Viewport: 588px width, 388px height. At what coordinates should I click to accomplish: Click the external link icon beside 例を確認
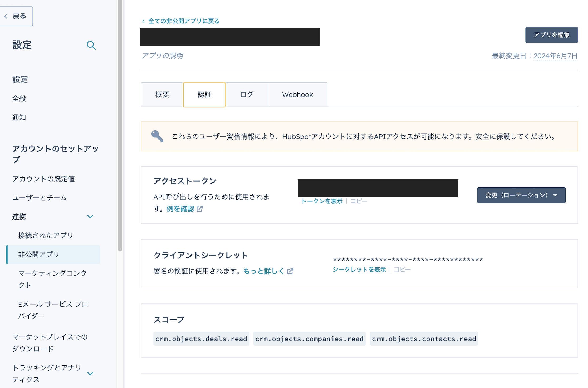tap(200, 209)
